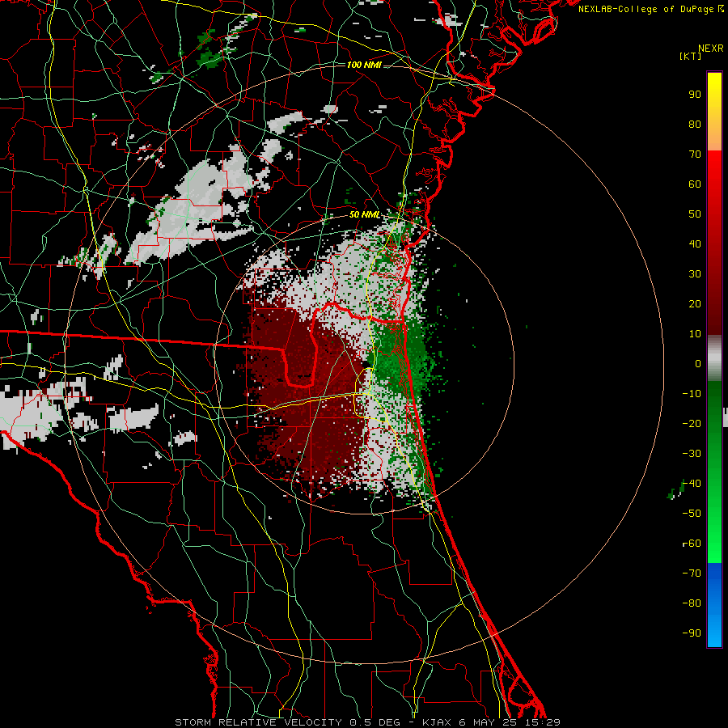Click the 60 value on the velocity legend

695,184
